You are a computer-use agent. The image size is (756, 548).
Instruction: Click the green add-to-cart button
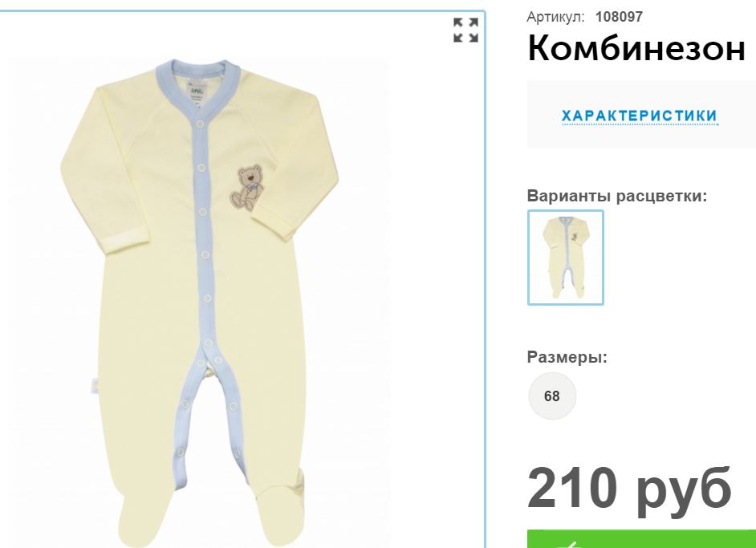point(641,539)
